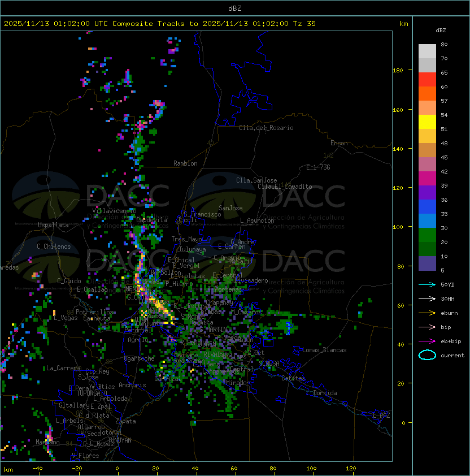Click the 'Potrerillos' map label
This screenshot has height=476, width=470.
click(94, 312)
